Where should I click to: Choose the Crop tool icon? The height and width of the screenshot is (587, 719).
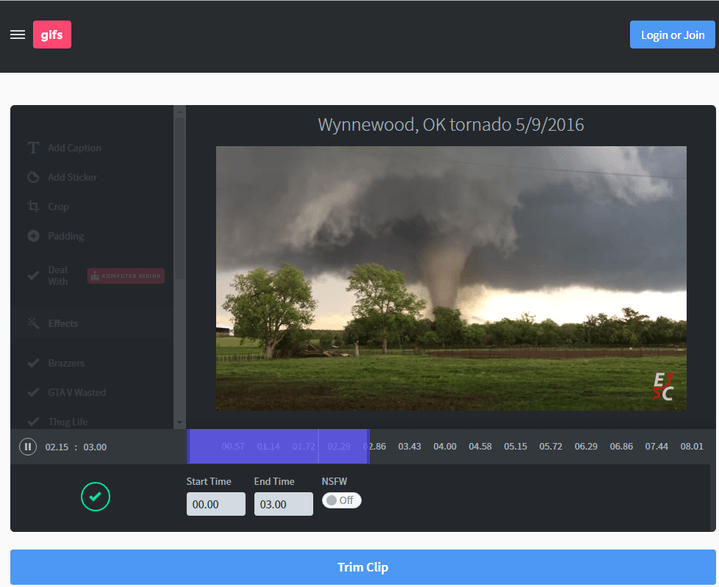click(33, 207)
